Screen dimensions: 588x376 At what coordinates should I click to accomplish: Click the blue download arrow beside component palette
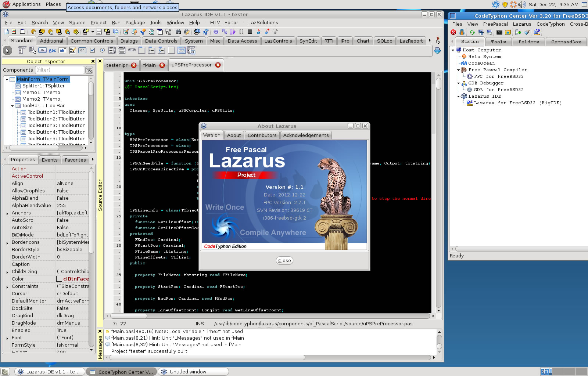click(x=437, y=51)
